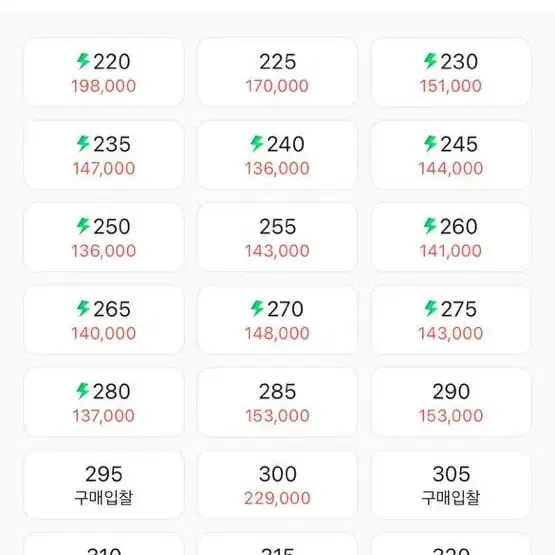Open 구매입찰 for size 295

(104, 497)
